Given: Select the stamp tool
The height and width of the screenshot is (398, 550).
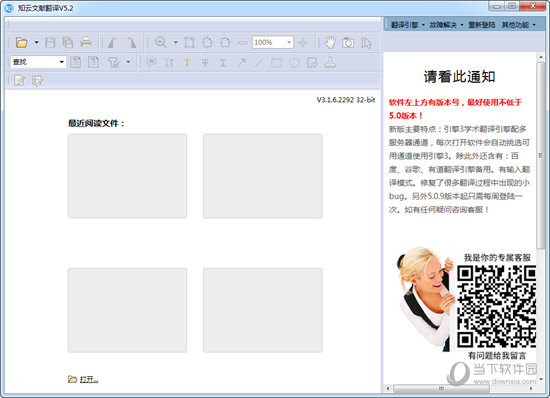Looking at the screenshot, I should (330, 62).
